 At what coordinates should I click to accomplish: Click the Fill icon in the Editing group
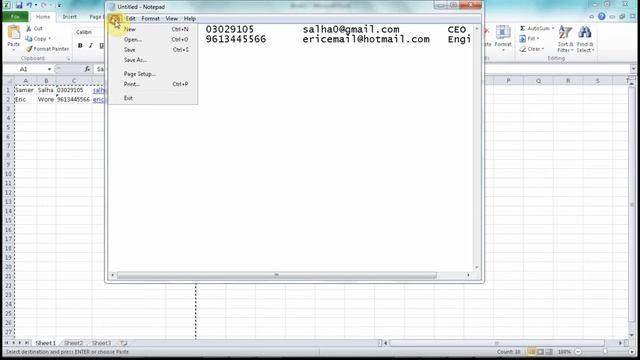[x=522, y=39]
